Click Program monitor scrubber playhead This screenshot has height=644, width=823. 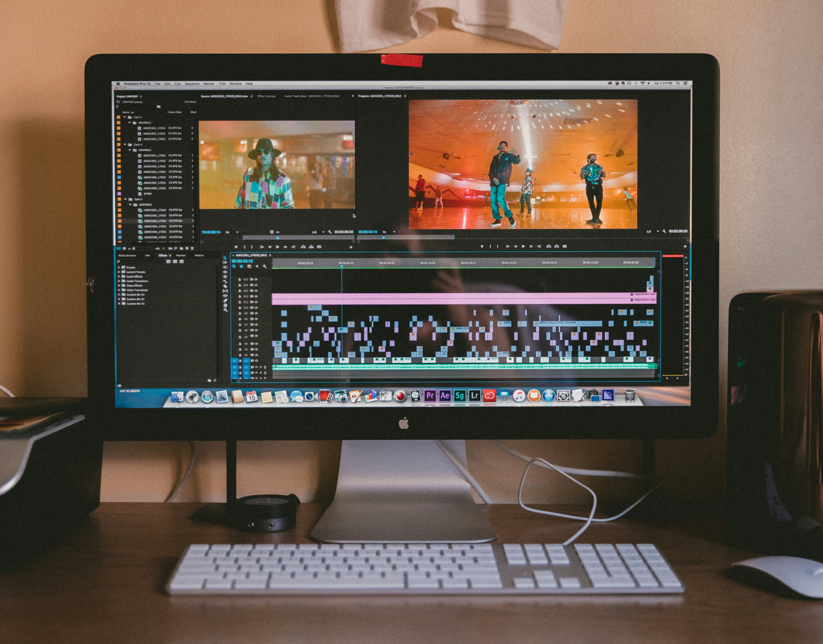[383, 238]
